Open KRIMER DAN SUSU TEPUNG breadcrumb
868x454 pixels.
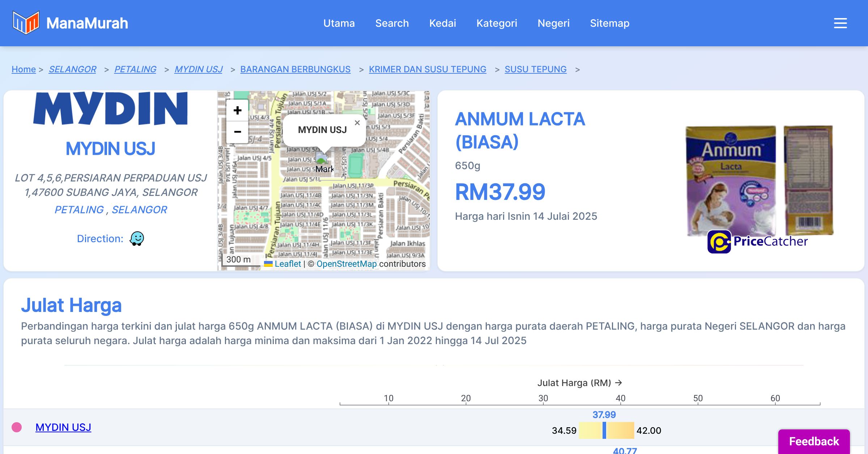(x=427, y=69)
